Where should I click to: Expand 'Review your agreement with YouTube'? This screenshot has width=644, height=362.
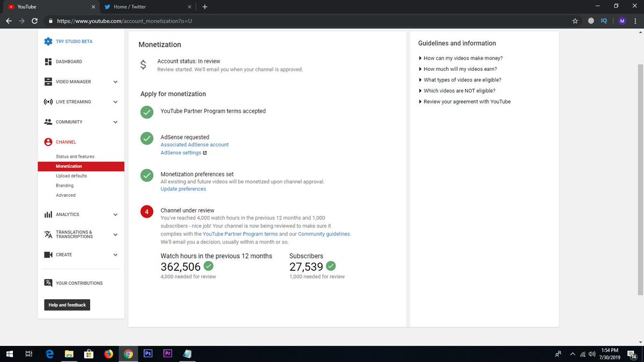pos(465,101)
